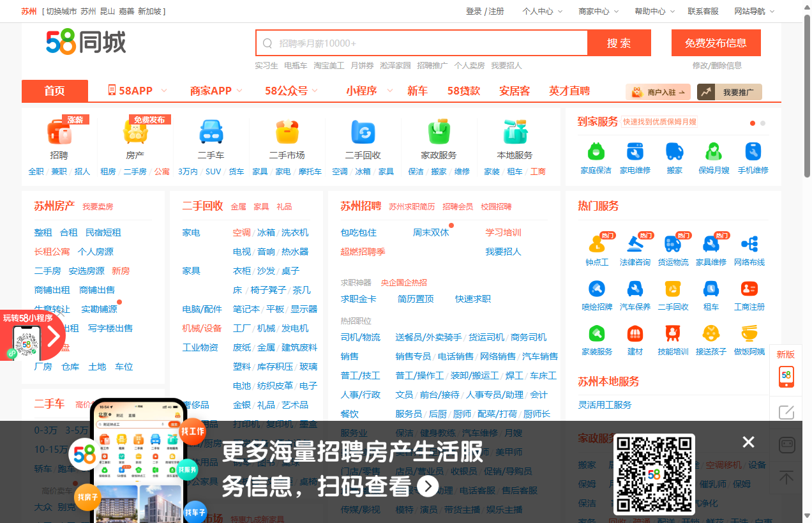
Task: Open the 58APP dropdown in the navbar
Action: (135, 91)
